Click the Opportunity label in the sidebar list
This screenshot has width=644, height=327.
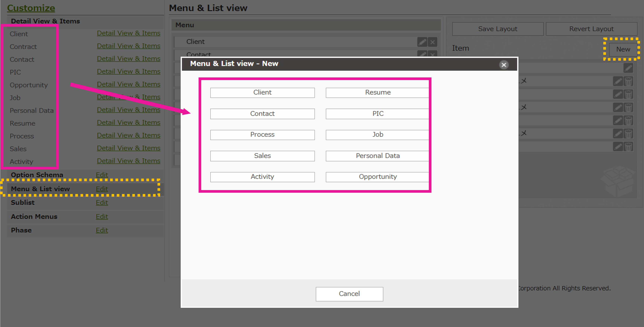coord(28,85)
